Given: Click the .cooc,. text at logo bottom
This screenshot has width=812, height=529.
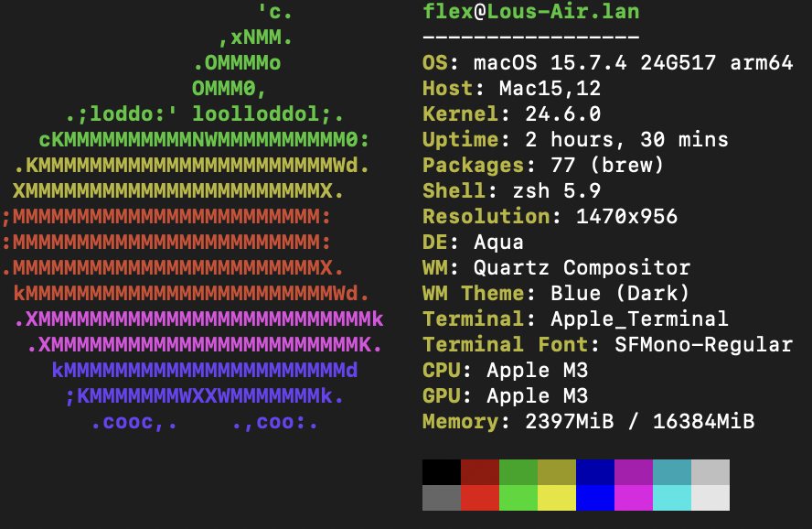Looking at the screenshot, I should point(134,423).
